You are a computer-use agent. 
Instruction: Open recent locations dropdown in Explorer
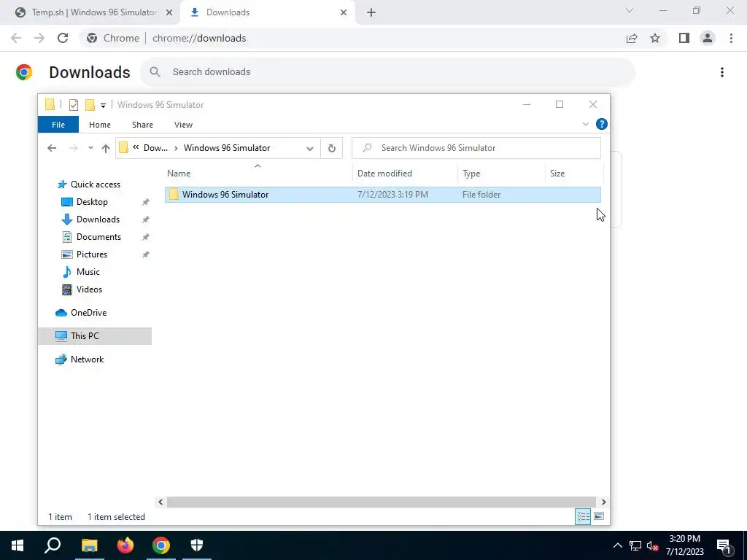90,148
